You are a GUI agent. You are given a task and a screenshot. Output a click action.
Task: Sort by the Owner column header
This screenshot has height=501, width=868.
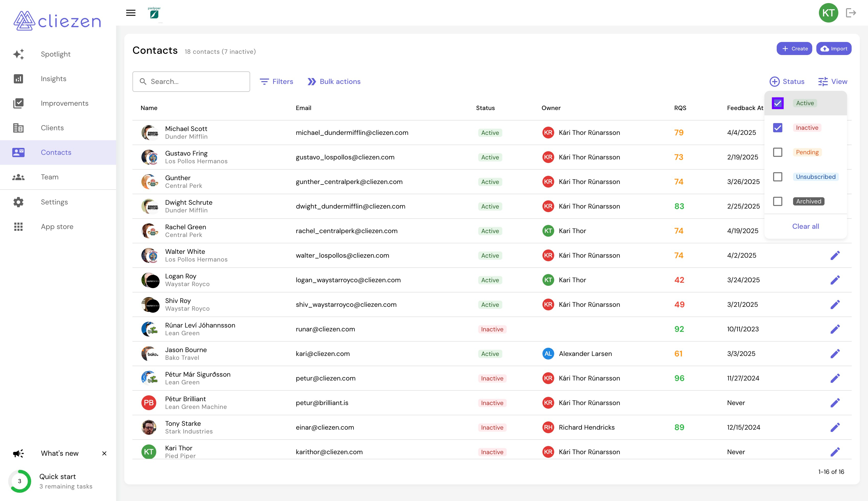tap(551, 108)
